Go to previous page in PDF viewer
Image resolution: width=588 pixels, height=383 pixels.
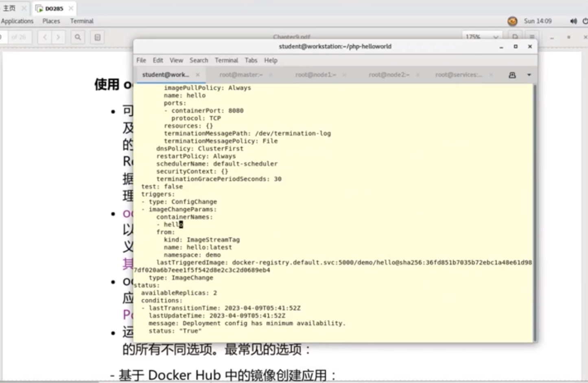pos(45,37)
